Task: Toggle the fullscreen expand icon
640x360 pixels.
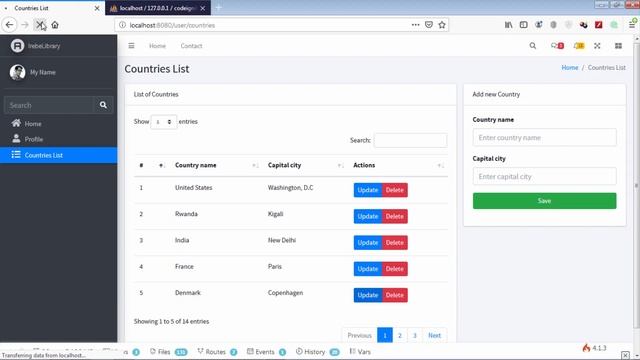Action: click(597, 46)
